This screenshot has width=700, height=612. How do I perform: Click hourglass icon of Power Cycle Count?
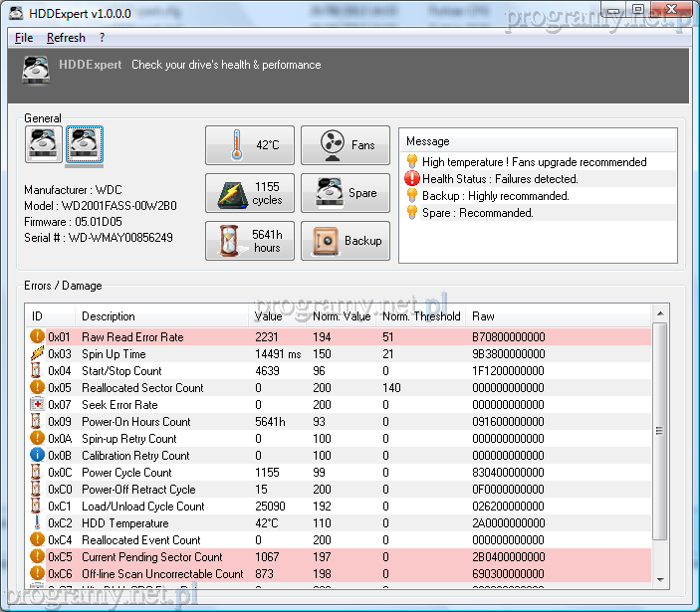point(36,472)
